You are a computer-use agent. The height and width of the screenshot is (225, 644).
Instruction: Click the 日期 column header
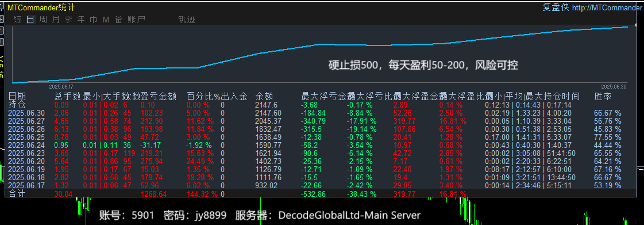(x=17, y=97)
